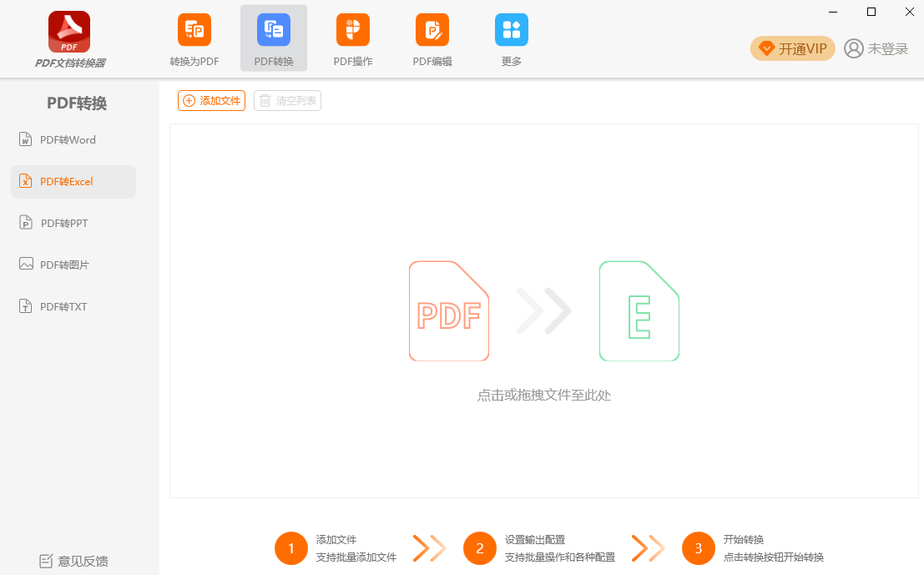Click the 未登录 user account icon
This screenshot has width=924, height=575.
(x=854, y=48)
